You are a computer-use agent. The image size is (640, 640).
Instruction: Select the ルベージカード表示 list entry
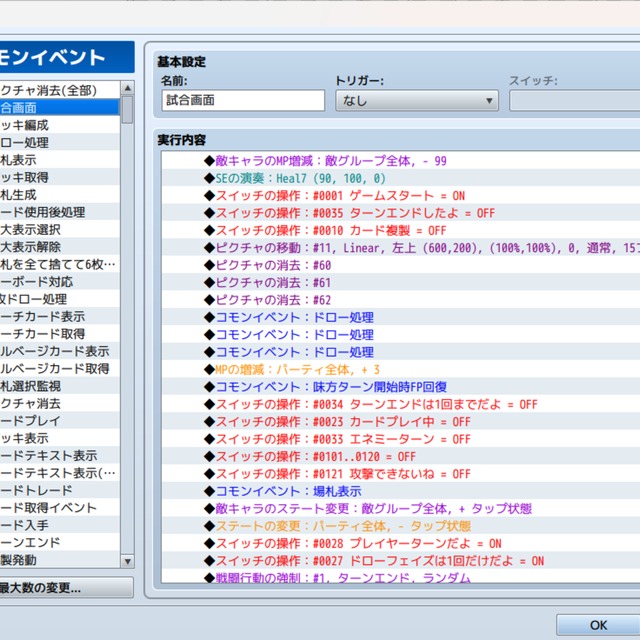click(55, 351)
